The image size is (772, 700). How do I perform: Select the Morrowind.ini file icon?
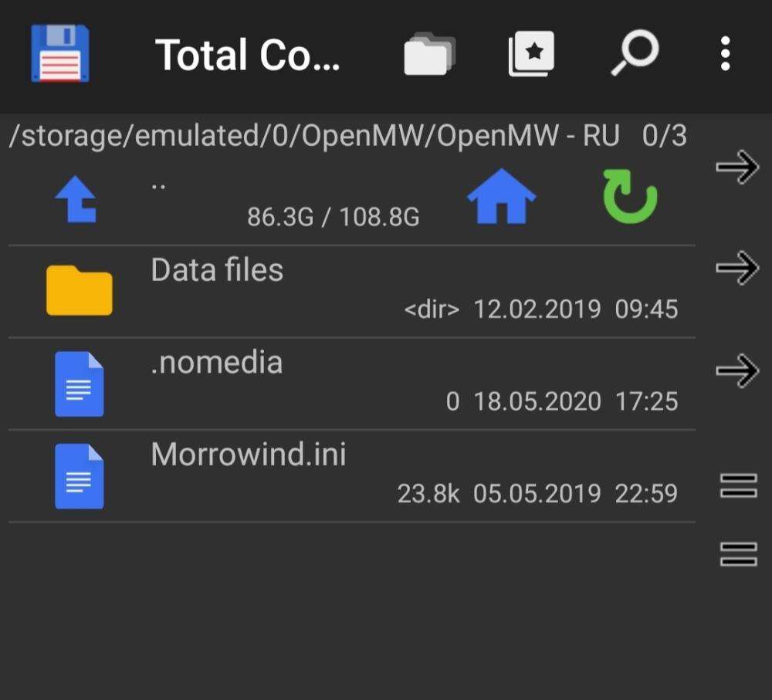(80, 476)
